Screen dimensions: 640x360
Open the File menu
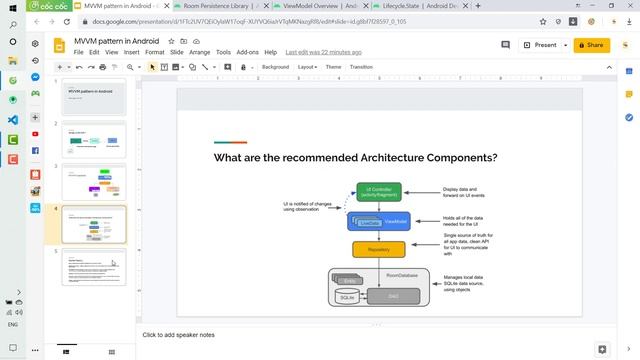coord(78,52)
